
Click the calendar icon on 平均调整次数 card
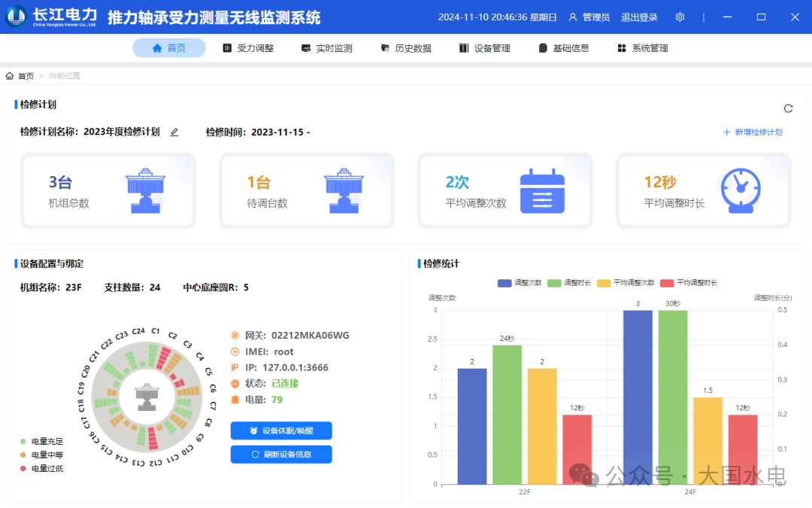point(542,191)
